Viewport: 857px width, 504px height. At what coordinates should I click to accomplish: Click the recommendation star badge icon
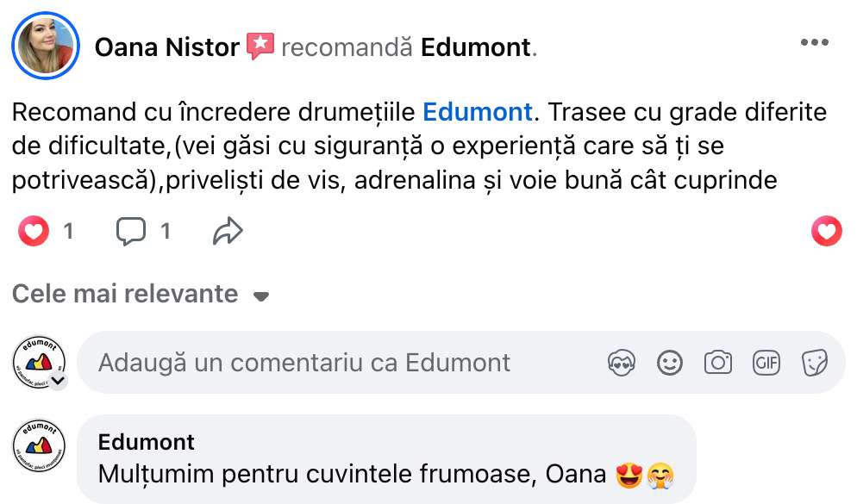(260, 46)
